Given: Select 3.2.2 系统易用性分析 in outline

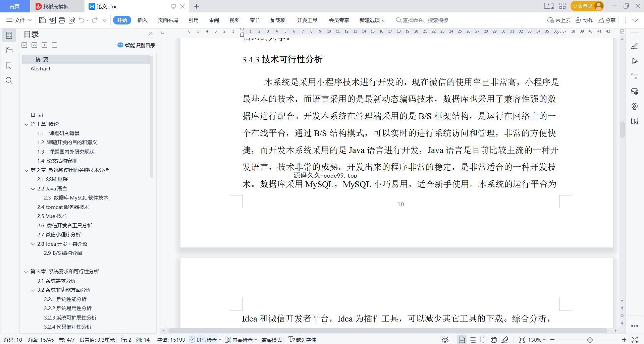Looking at the screenshot, I should (67, 308).
